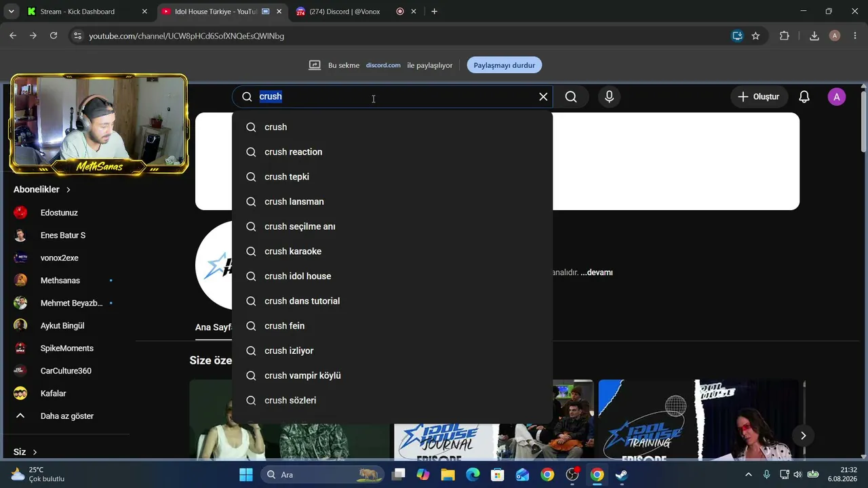Viewport: 868px width, 488px height.
Task: Open a new browser tab
Action: click(x=434, y=12)
